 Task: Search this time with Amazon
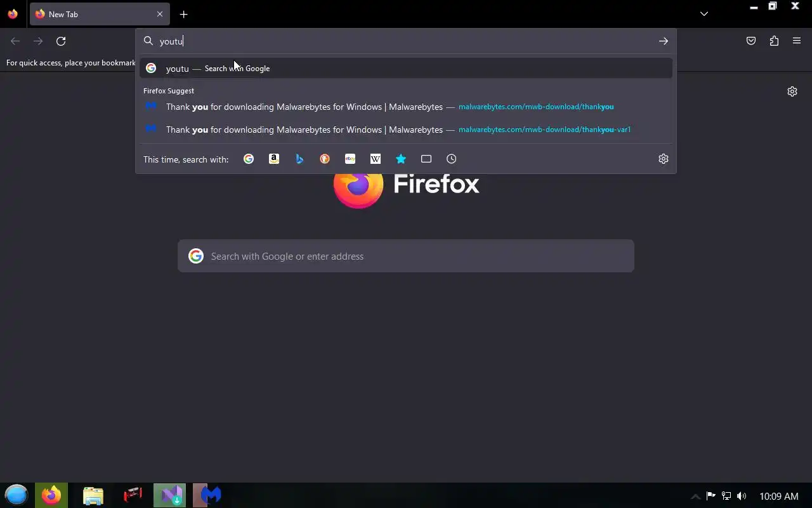click(x=274, y=159)
